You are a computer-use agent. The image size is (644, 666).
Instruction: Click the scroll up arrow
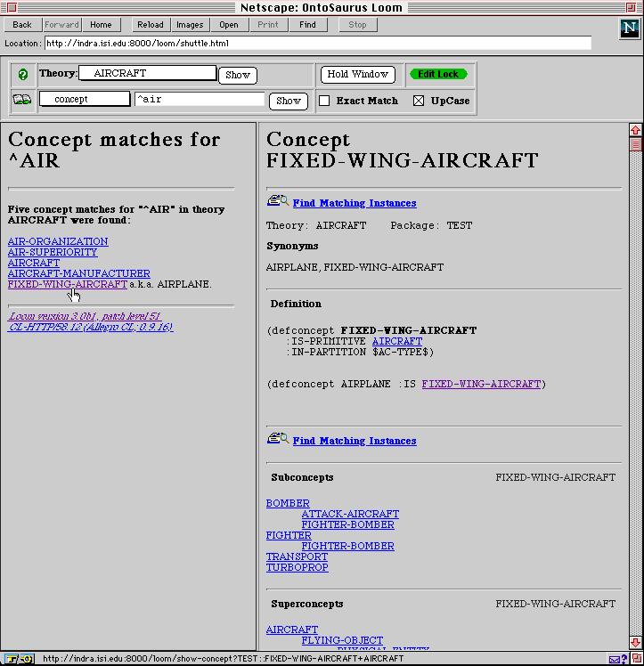pyautogui.click(x=635, y=130)
